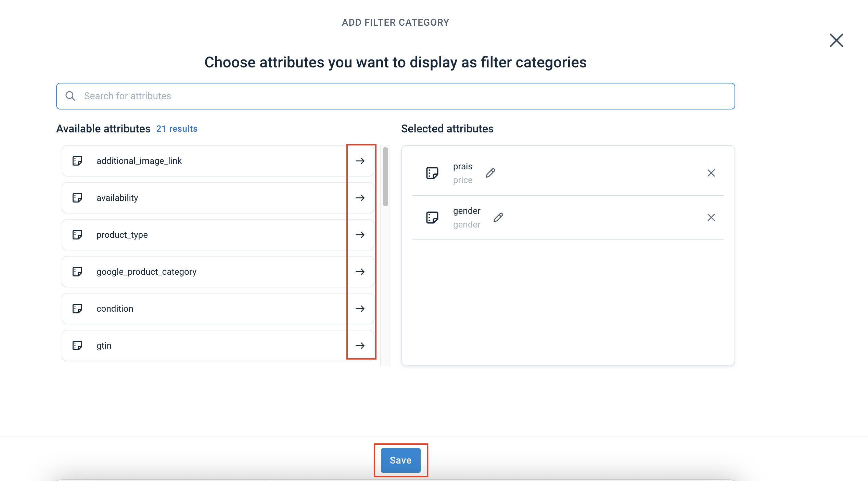Viewport: 868px width, 481px height.
Task: Remove gender from selected attributes
Action: pyautogui.click(x=712, y=217)
